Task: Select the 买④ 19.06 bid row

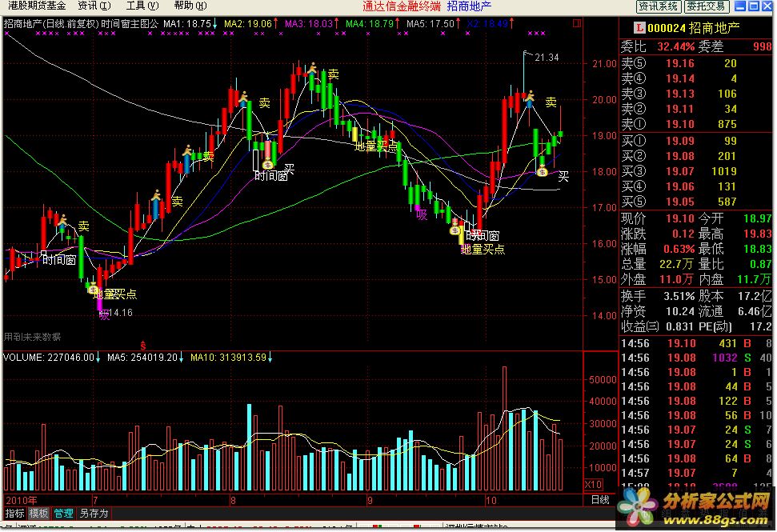Action: 695,186
